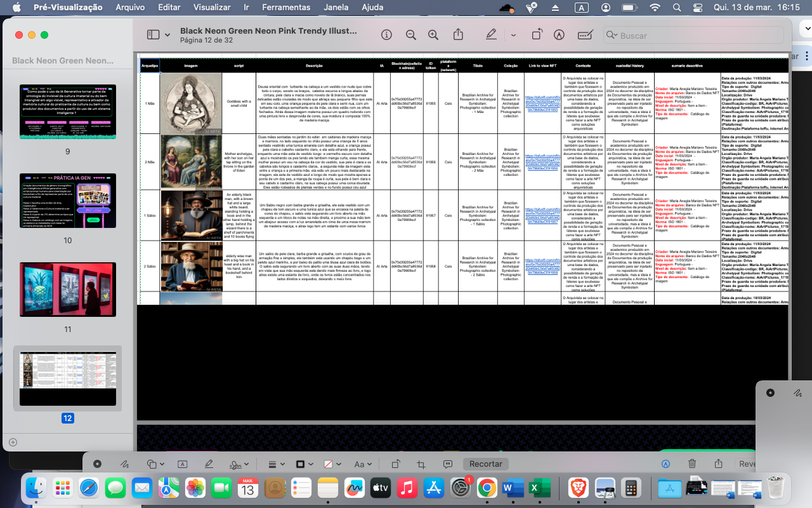
Task: Click the NFT link in 2 Mãe row
Action: pyautogui.click(x=543, y=162)
